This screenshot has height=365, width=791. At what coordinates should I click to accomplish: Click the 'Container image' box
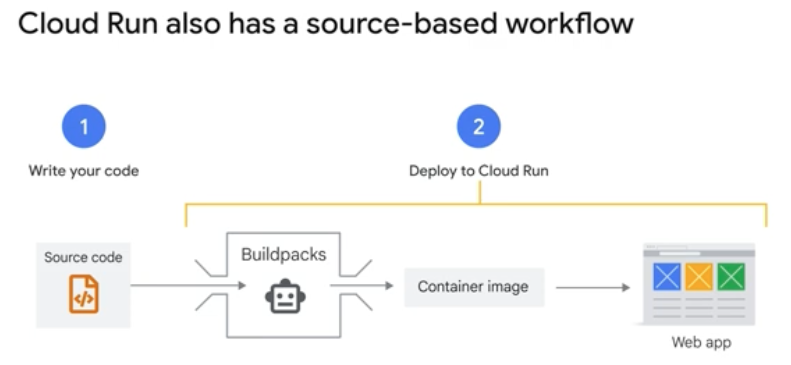coord(474,287)
